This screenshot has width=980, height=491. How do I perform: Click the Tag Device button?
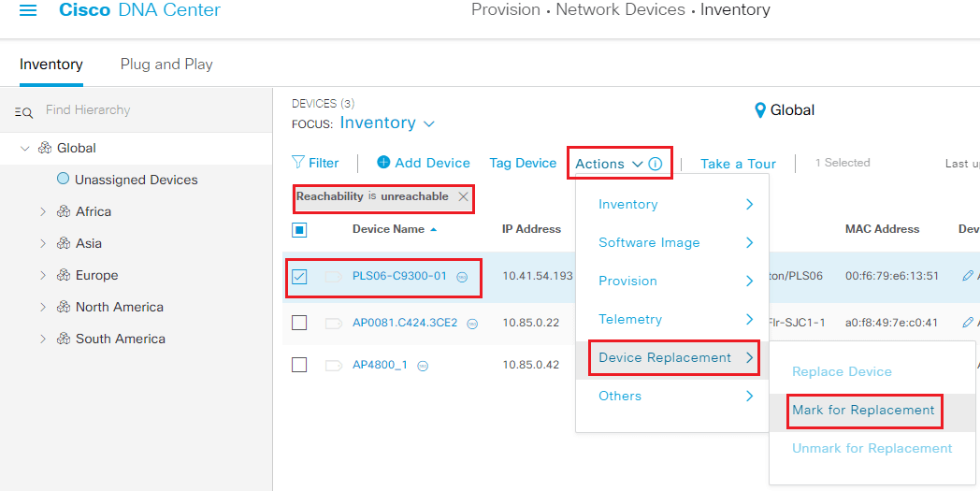coord(523,164)
